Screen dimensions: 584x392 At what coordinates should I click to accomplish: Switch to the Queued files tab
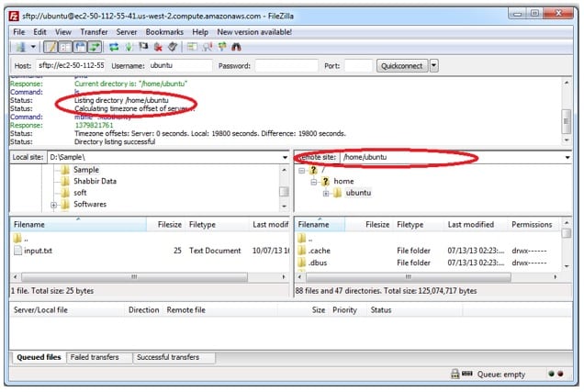tap(39, 357)
